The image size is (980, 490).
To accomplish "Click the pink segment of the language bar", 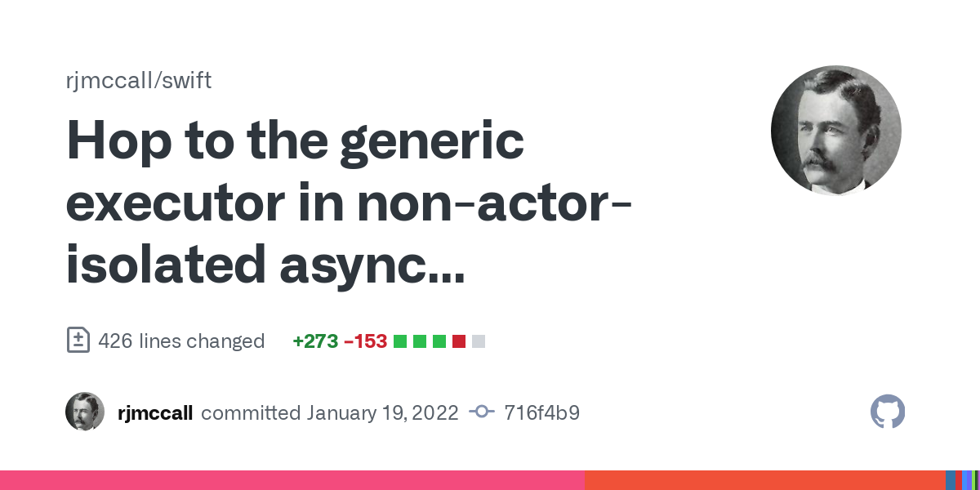I will [292, 480].
